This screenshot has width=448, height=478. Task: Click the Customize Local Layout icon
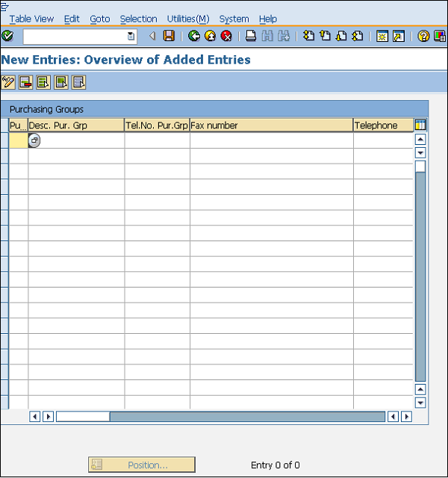(x=440, y=36)
